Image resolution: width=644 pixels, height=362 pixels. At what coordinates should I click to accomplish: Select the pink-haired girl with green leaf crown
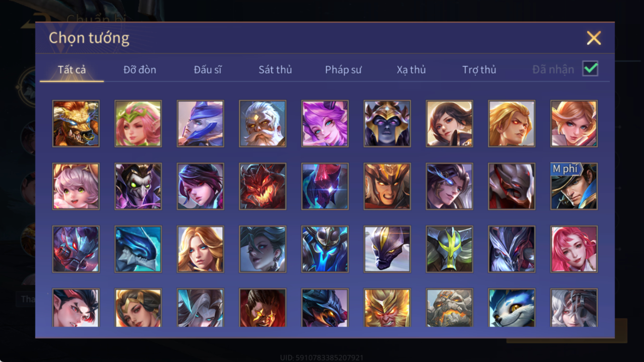click(138, 124)
